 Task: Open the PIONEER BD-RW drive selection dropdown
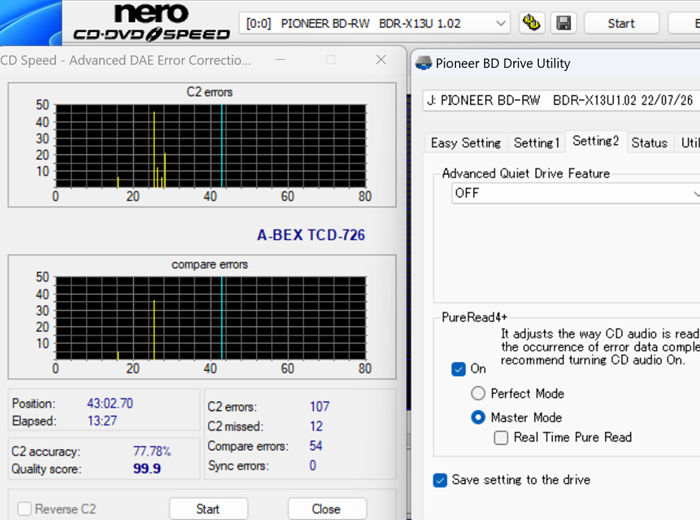click(375, 23)
